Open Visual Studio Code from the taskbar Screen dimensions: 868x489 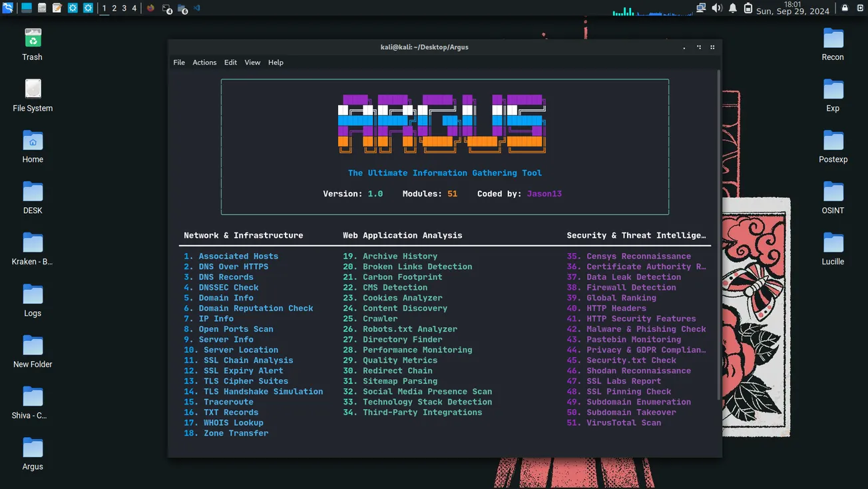196,9
